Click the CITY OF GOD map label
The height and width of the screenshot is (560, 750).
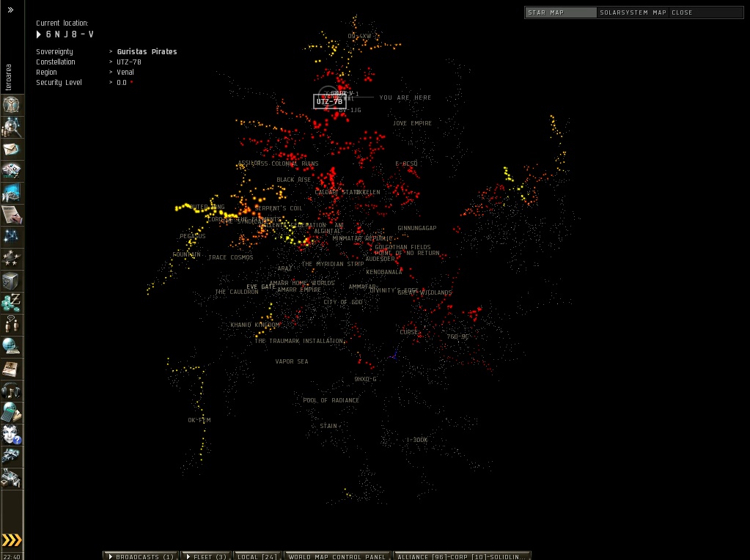click(x=343, y=302)
